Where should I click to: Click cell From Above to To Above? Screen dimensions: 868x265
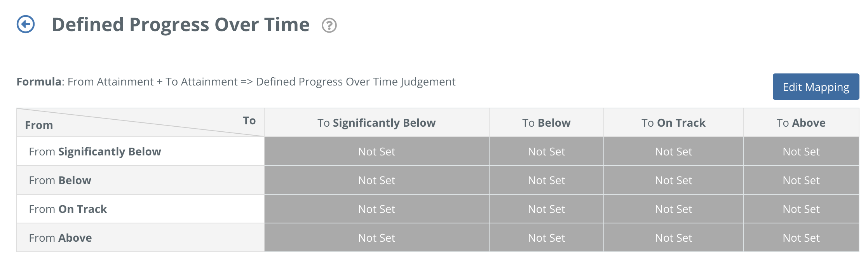tap(801, 238)
